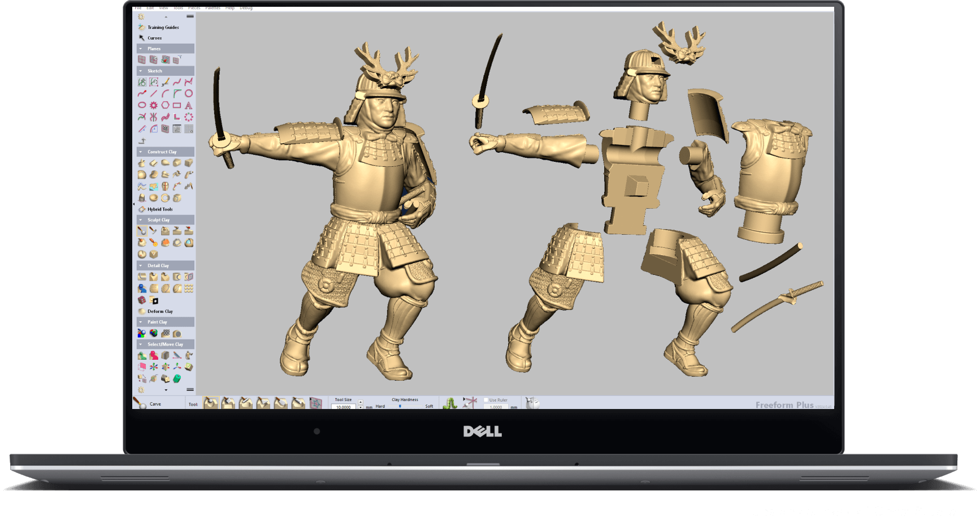Collapse the Sketch palette section
The height and width of the screenshot is (521, 980).
[141, 71]
